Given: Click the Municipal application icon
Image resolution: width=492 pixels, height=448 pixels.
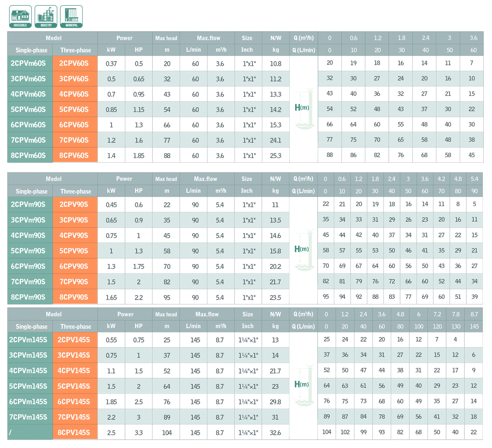Looking at the screenshot, I should point(71,17).
